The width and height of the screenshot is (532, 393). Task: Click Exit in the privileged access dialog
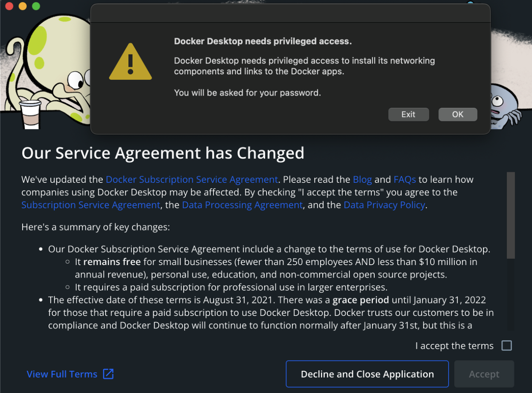[x=408, y=114]
